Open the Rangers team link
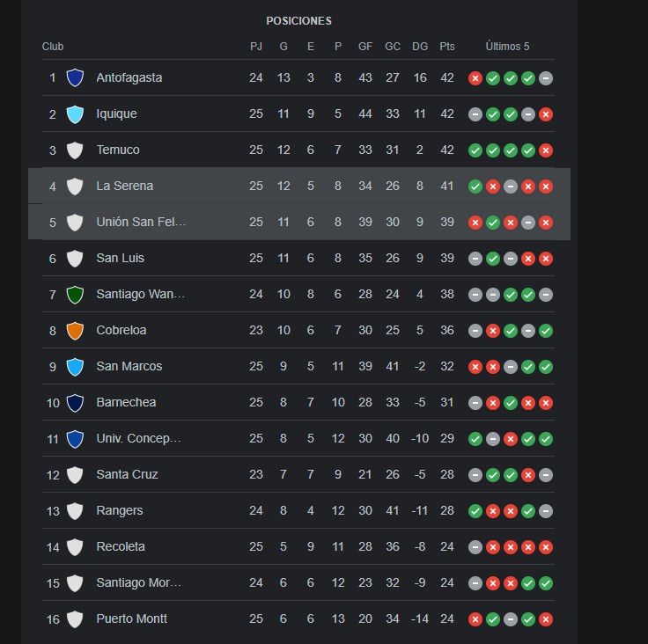The image size is (648, 644). [x=120, y=510]
